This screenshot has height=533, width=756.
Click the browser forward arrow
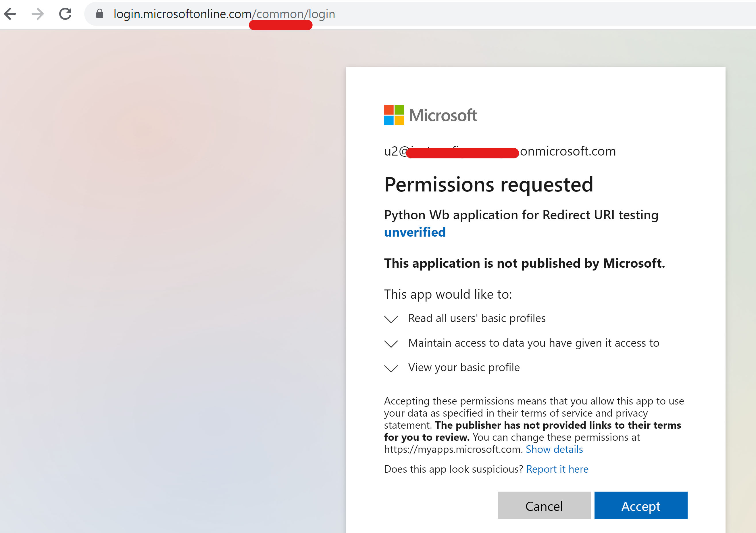tap(38, 14)
